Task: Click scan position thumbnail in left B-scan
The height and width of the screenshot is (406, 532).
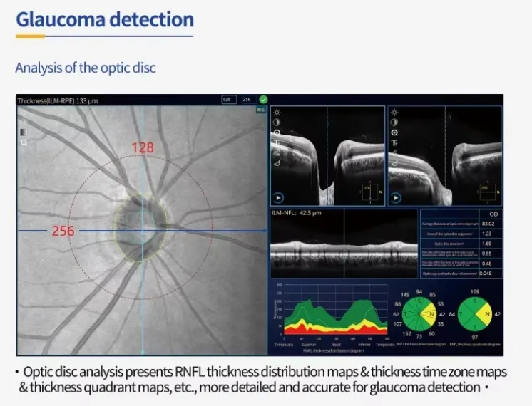Action: pyautogui.click(x=371, y=192)
